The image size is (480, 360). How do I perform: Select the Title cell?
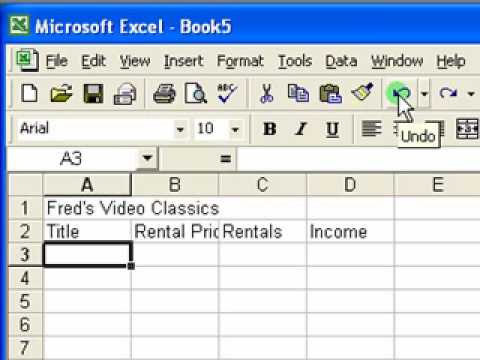87,231
